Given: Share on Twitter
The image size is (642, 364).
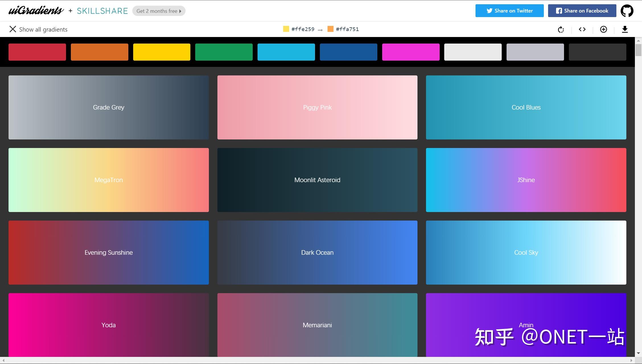Looking at the screenshot, I should point(509,11).
